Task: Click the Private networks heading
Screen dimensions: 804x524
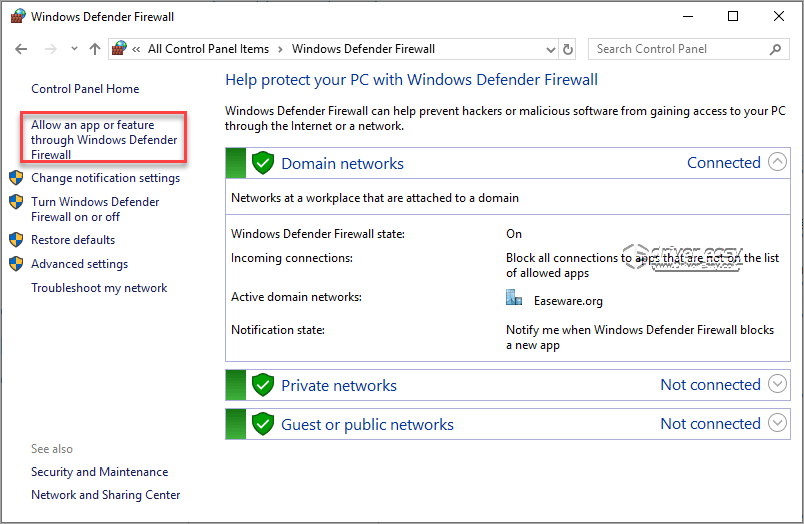Action: tap(339, 386)
